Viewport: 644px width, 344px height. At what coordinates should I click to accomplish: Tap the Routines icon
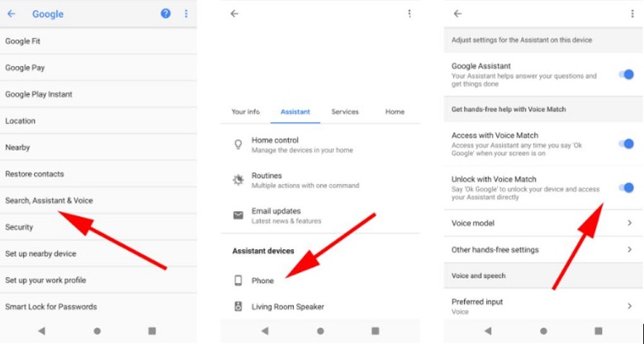238,180
